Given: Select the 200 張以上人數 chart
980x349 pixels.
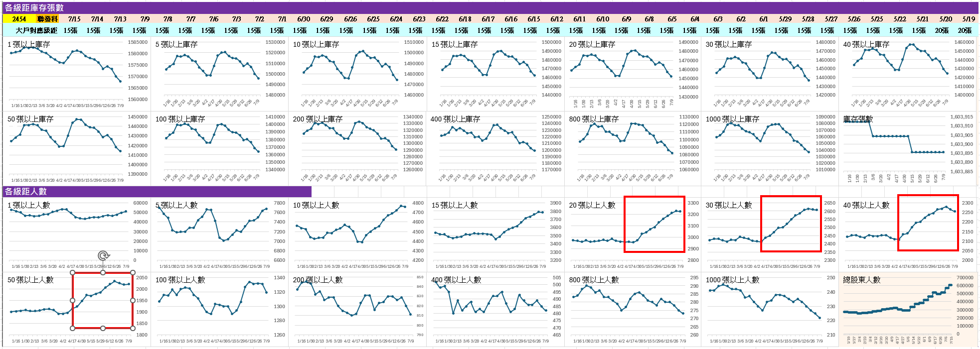Looking at the screenshot, I should point(358,309).
